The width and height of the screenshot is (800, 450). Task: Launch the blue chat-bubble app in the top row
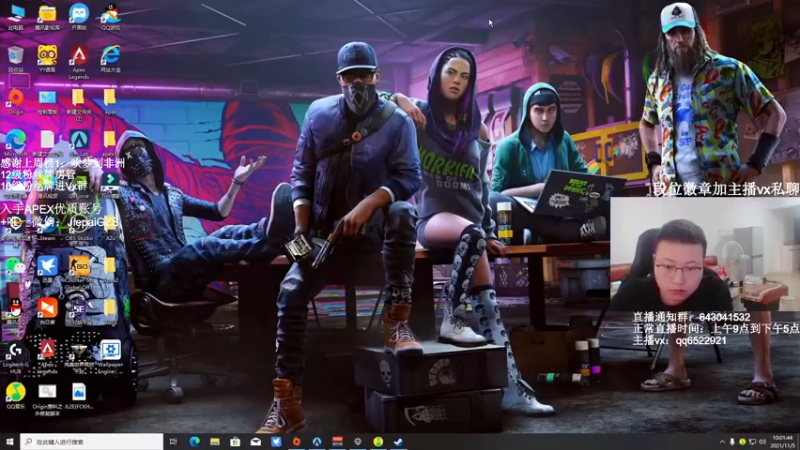pyautogui.click(x=79, y=16)
